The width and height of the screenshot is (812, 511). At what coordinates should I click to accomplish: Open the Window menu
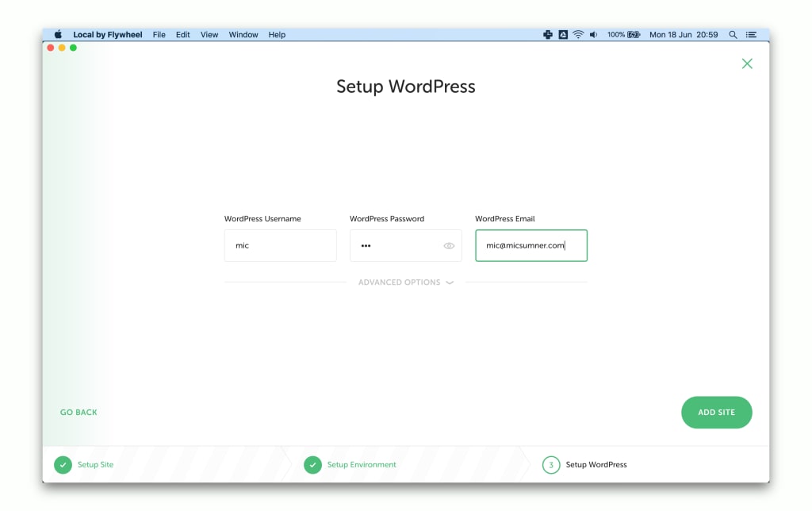coord(243,35)
